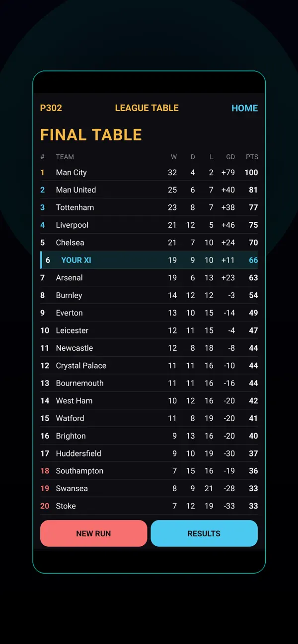
Task: Click the FINAL TABLE heading
Action: (x=91, y=135)
